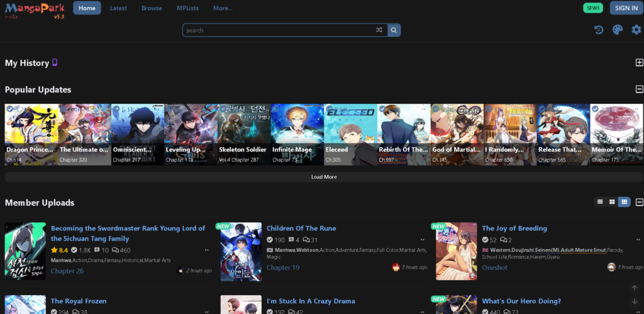Open the Latest tab

[118, 8]
